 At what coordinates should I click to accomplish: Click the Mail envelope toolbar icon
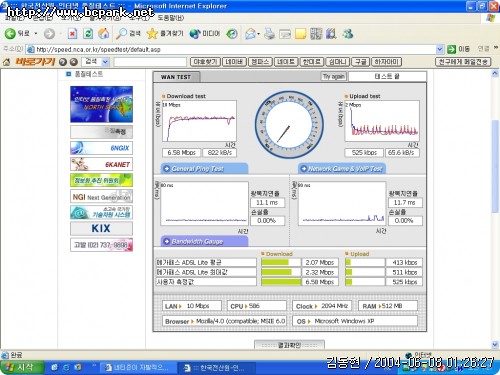pos(250,34)
